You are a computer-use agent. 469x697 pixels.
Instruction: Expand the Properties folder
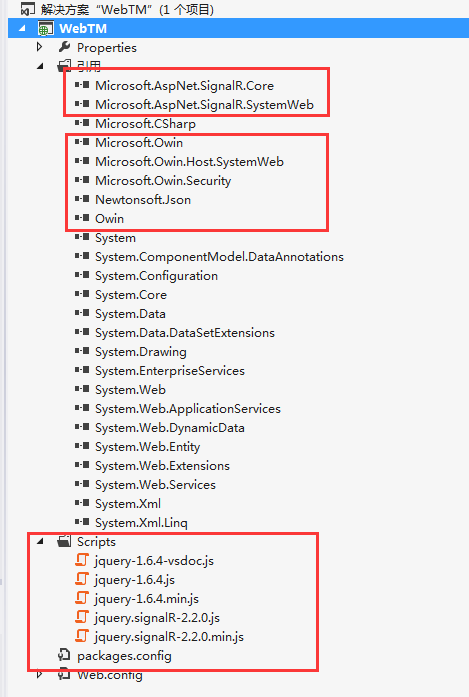coord(40,47)
